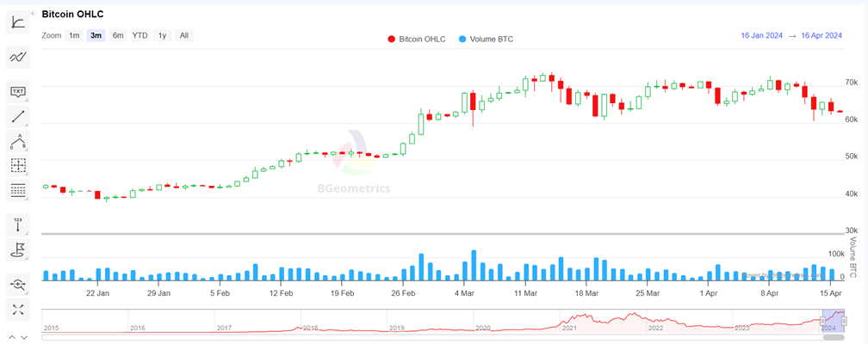This screenshot has height=344, width=868.
Task: Select the flag marker tool
Action: (18, 250)
